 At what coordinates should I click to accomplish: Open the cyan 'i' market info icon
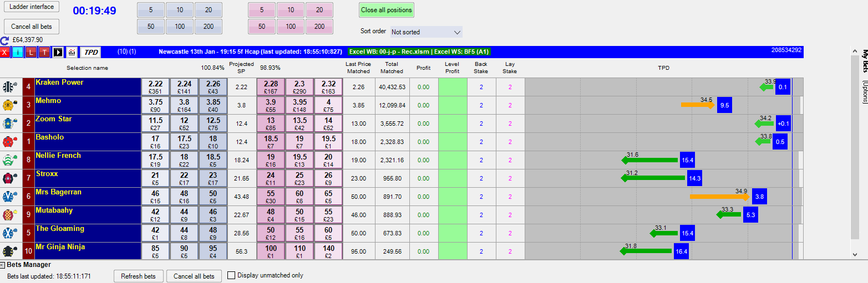(x=18, y=53)
